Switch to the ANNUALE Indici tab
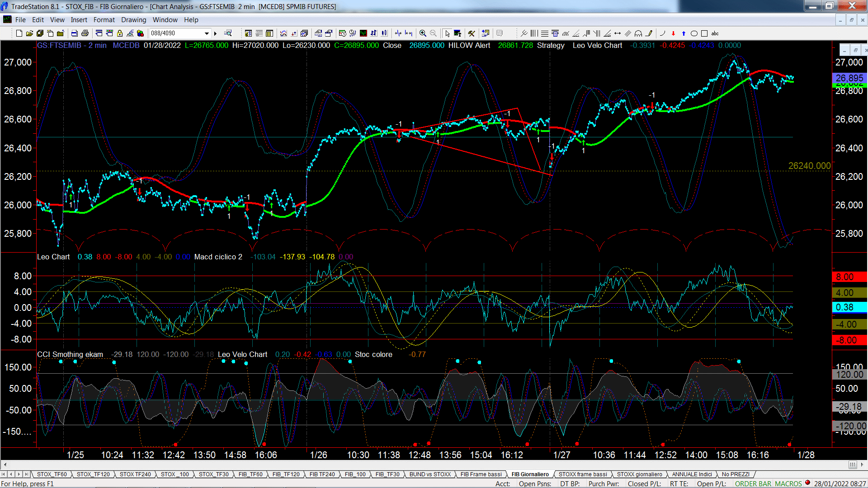The height and width of the screenshot is (488, 868). (x=692, y=474)
